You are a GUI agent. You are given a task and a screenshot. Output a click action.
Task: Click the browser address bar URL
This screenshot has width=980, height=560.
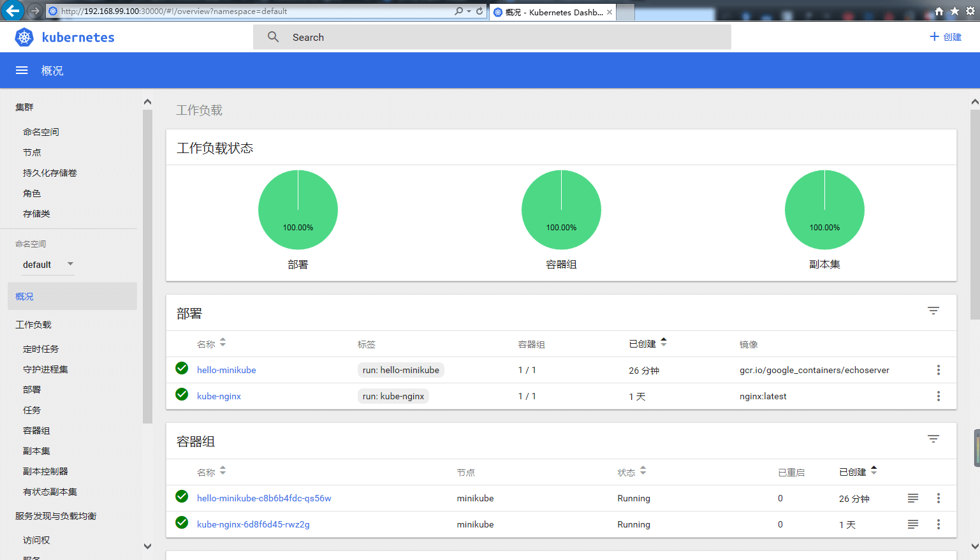174,11
